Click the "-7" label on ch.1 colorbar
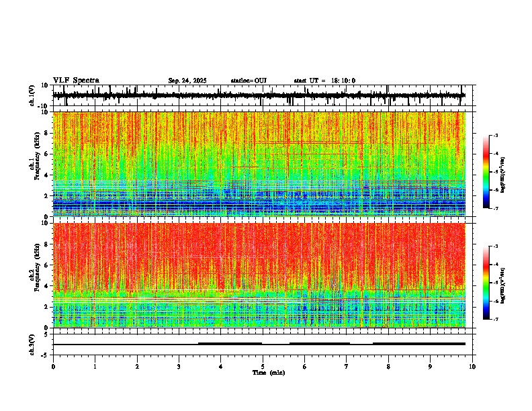This screenshot has height=411, width=532. (x=495, y=208)
